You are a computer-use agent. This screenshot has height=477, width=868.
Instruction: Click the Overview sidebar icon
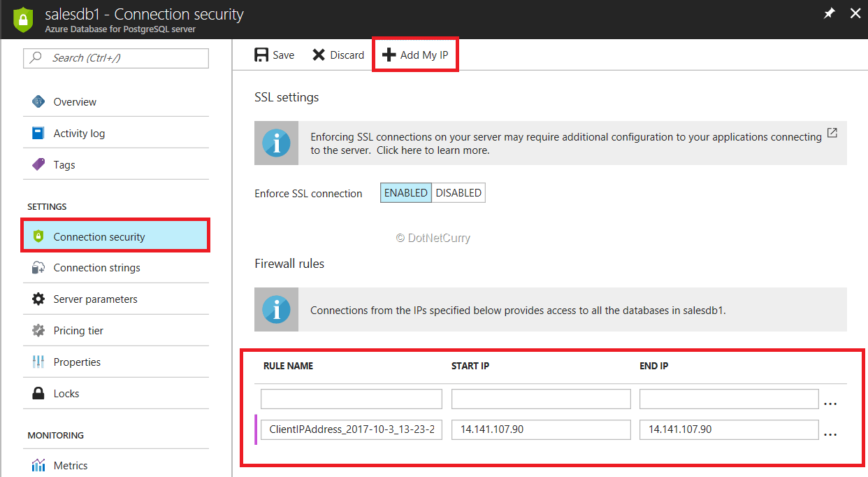(38, 101)
